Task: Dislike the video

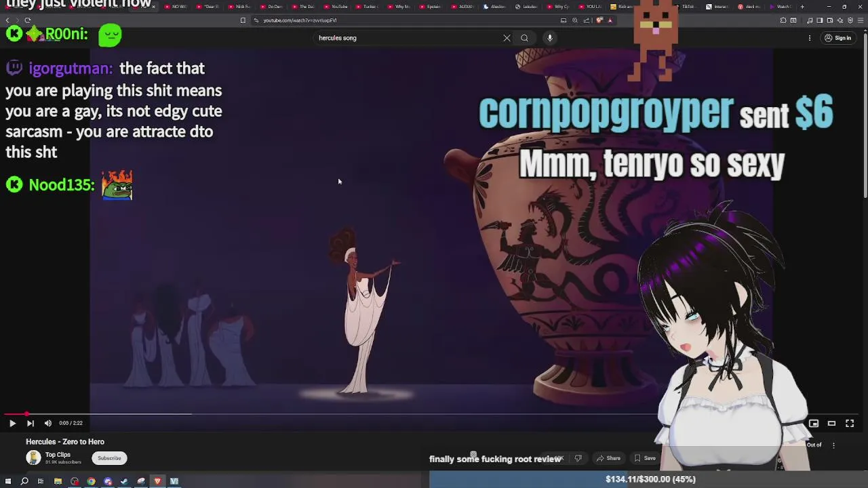Action: 578,458
